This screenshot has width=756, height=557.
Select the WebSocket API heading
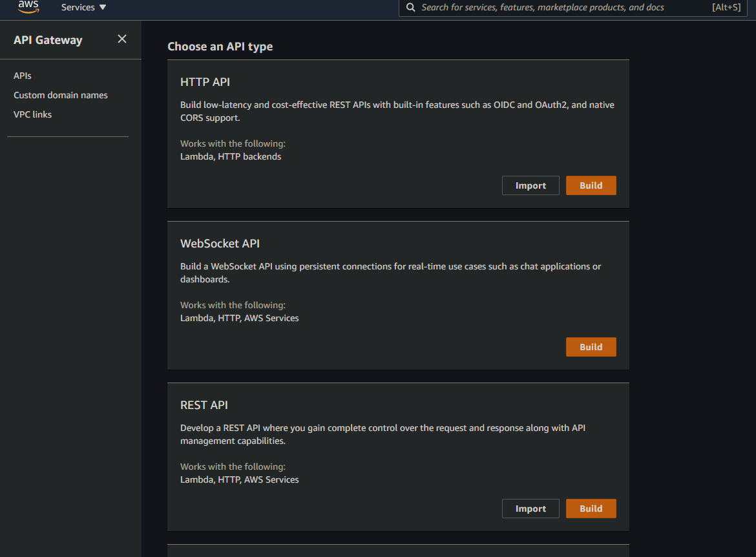(x=220, y=244)
